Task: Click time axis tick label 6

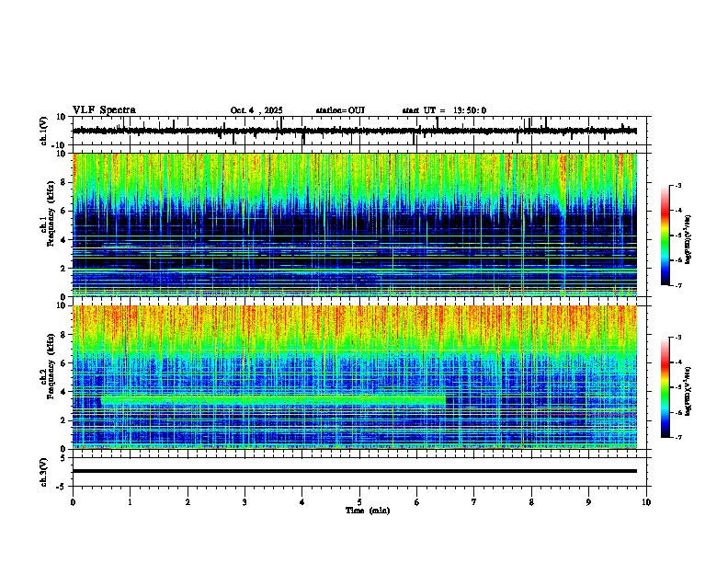Action: [x=417, y=502]
